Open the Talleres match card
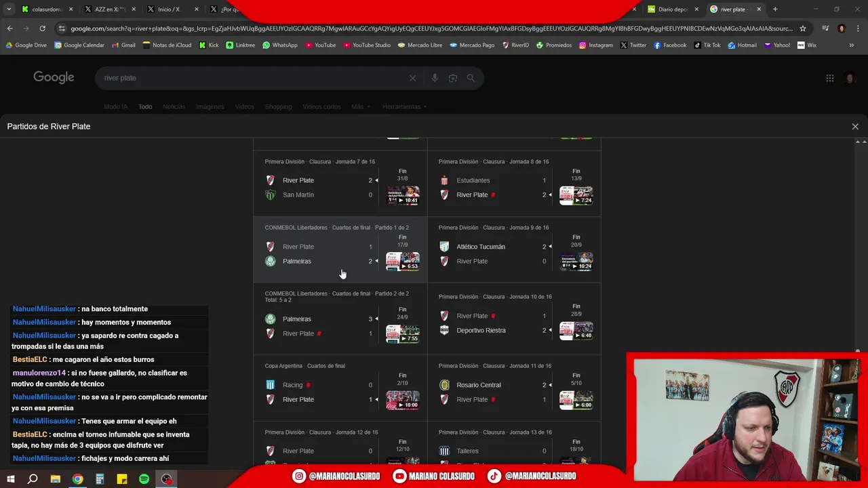 514,445
